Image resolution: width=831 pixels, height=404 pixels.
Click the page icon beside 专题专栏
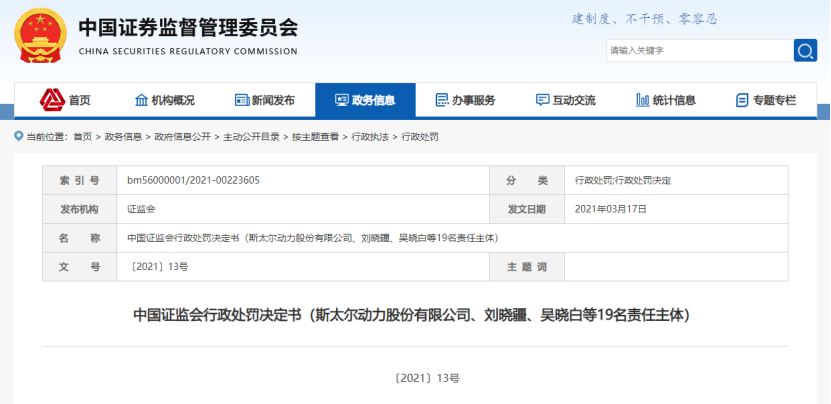[x=742, y=100]
